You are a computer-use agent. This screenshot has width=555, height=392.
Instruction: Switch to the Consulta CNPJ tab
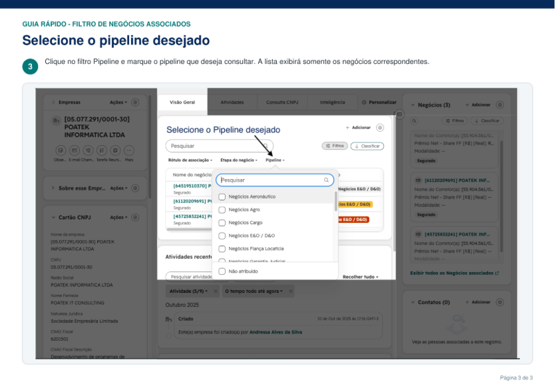(x=282, y=102)
